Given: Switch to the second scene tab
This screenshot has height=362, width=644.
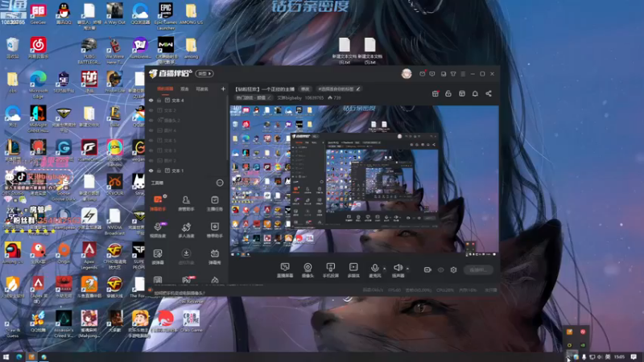Looking at the screenshot, I should tap(184, 89).
